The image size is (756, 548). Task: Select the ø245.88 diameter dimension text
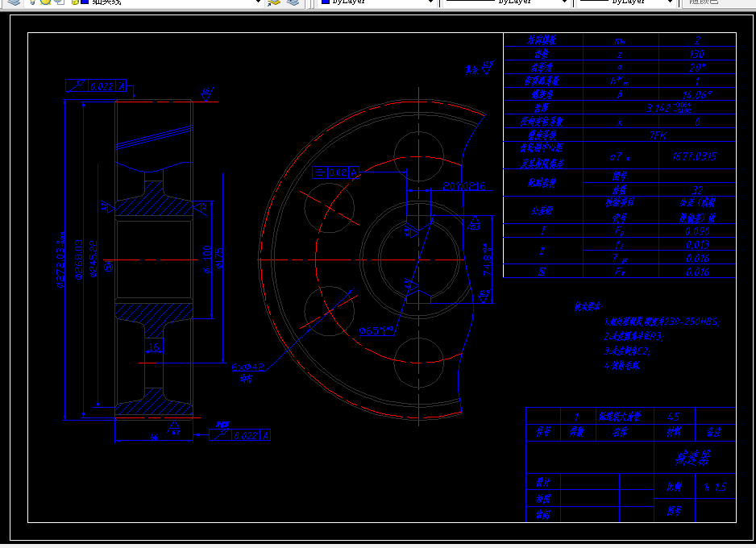pos(93,259)
